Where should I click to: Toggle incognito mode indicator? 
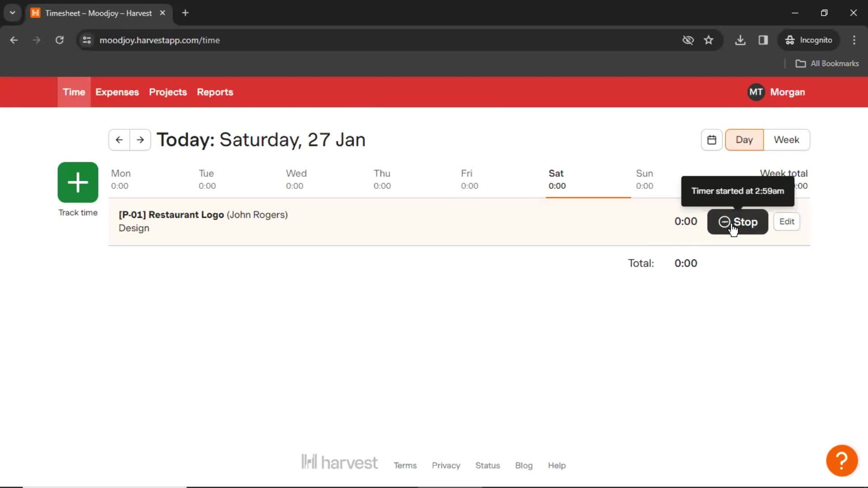point(808,40)
